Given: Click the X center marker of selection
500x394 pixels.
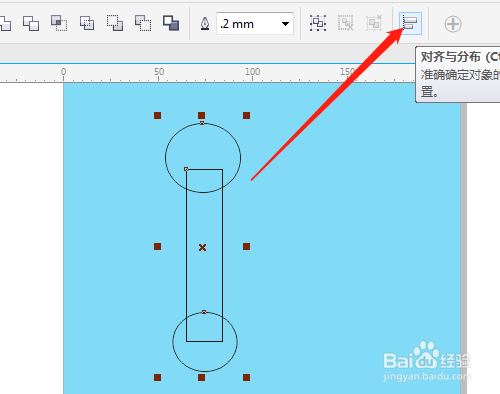Looking at the screenshot, I should point(202,247).
